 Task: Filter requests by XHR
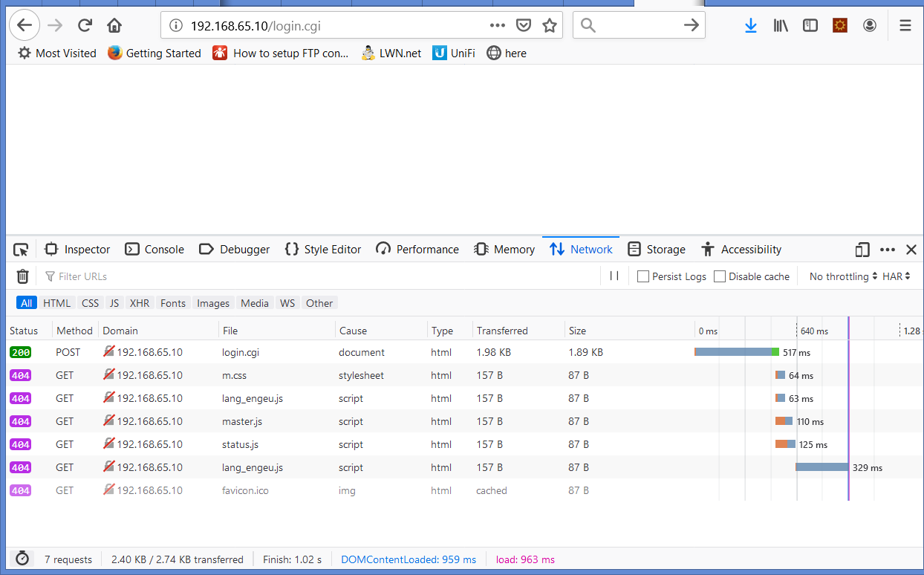(139, 303)
